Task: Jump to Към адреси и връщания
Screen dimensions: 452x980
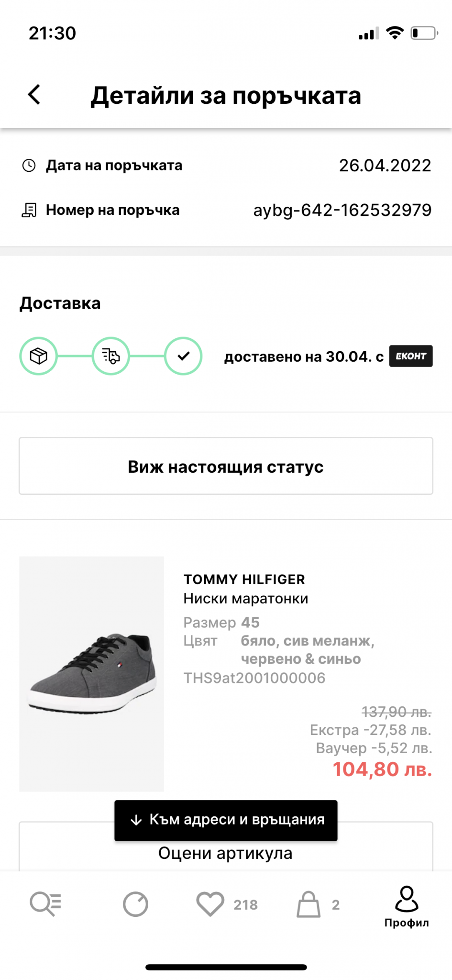Action: click(x=226, y=820)
